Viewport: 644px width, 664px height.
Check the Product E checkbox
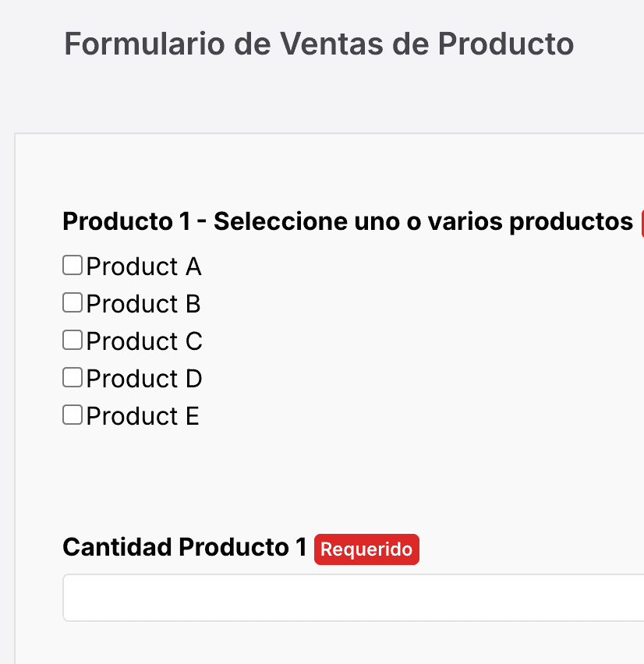coord(72,415)
